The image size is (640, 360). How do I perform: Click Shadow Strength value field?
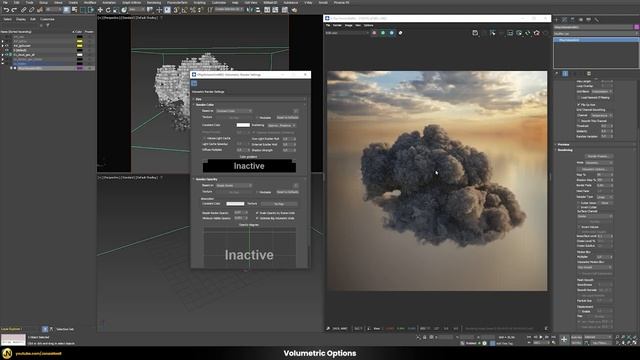click(288, 150)
